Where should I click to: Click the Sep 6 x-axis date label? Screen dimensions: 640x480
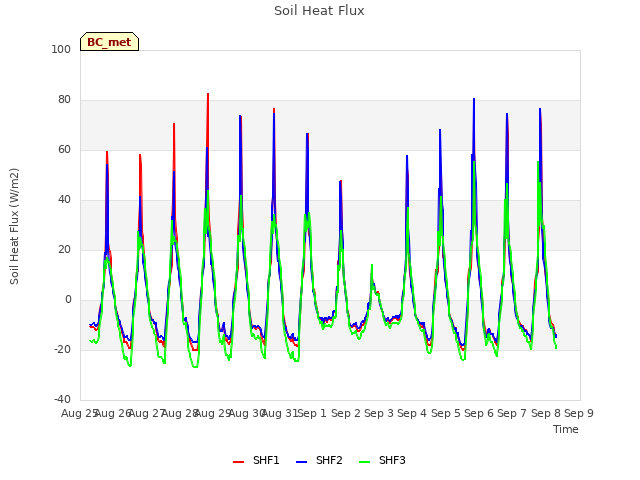coord(479,413)
